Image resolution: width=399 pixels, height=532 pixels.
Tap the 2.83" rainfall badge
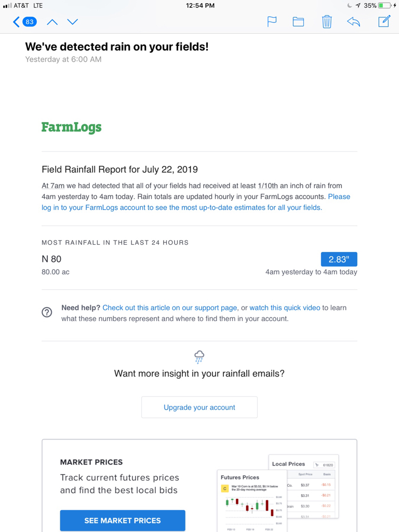click(x=339, y=259)
